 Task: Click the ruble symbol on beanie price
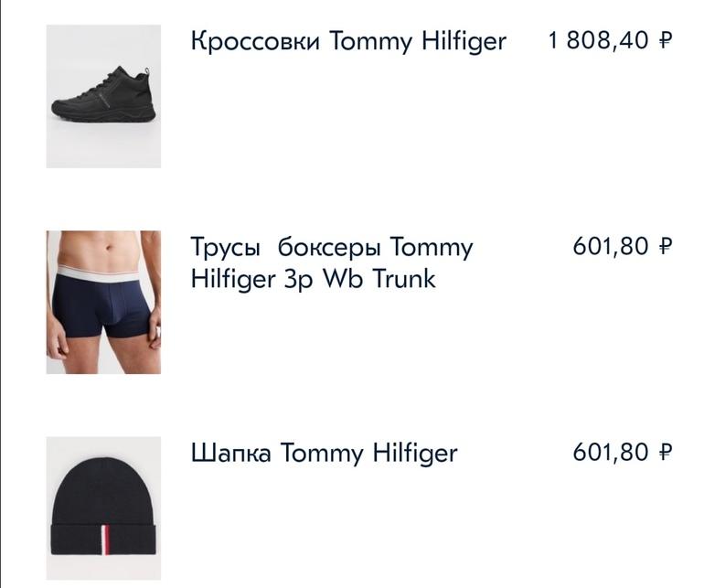(665, 453)
